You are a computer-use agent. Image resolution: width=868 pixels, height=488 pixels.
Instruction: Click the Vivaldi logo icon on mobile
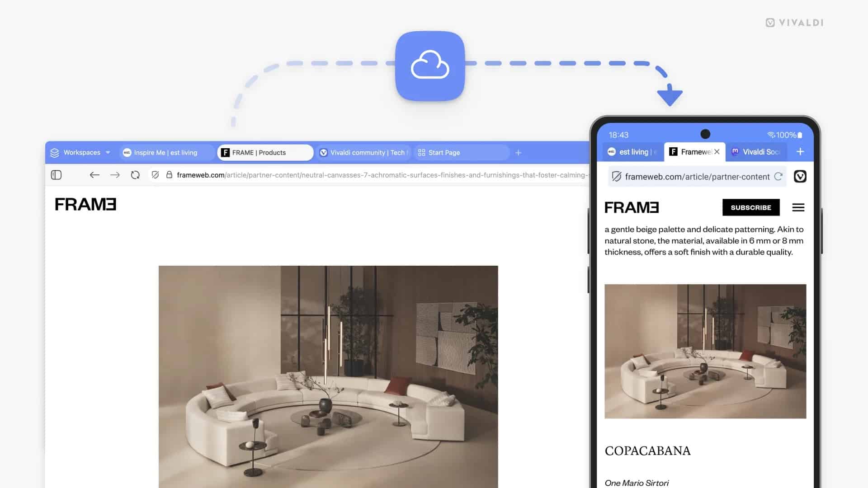tap(801, 176)
